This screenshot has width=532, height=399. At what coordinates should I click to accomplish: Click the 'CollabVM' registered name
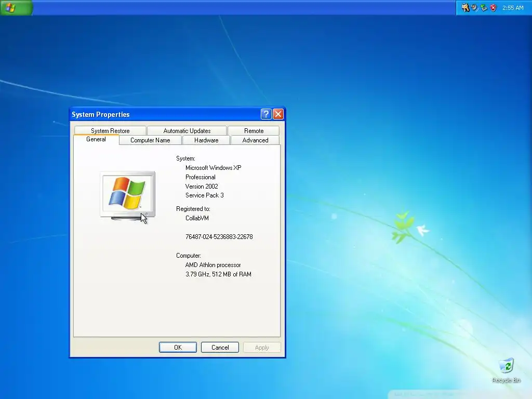pyautogui.click(x=197, y=218)
